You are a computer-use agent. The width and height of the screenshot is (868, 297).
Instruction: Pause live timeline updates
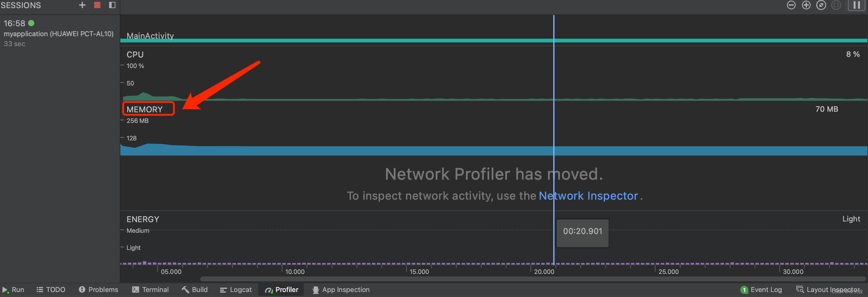pos(856,5)
